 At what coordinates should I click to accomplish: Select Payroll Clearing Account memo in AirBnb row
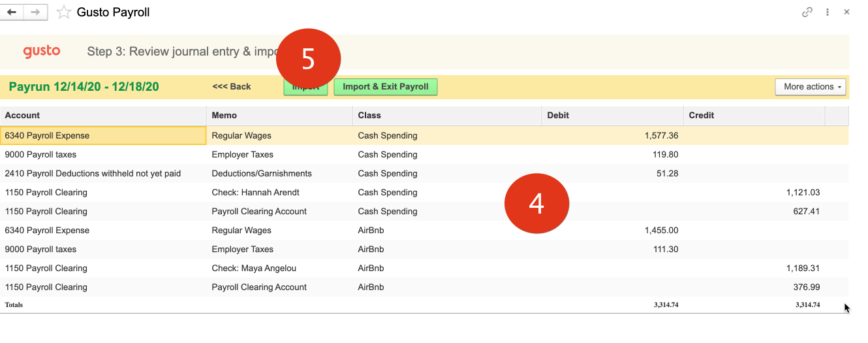(x=280, y=287)
